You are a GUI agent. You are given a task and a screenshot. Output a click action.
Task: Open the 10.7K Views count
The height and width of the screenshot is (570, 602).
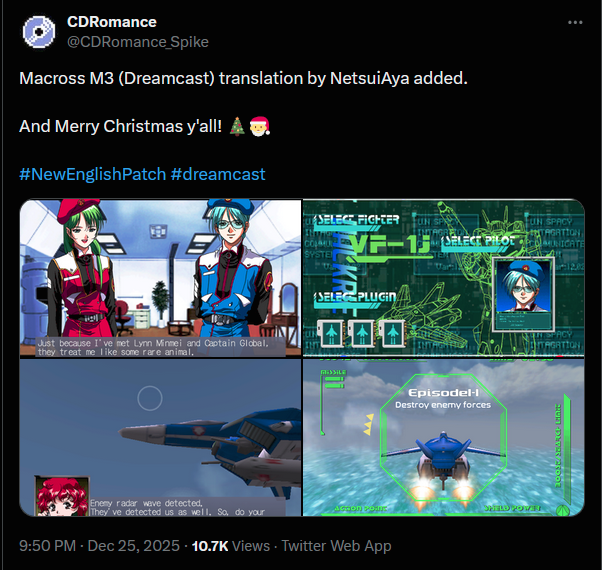click(231, 546)
